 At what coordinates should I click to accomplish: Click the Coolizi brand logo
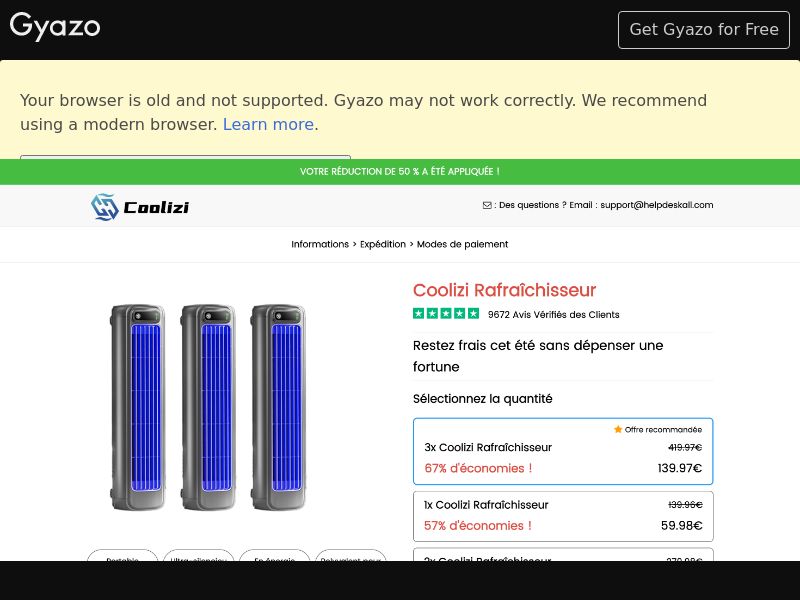point(140,207)
